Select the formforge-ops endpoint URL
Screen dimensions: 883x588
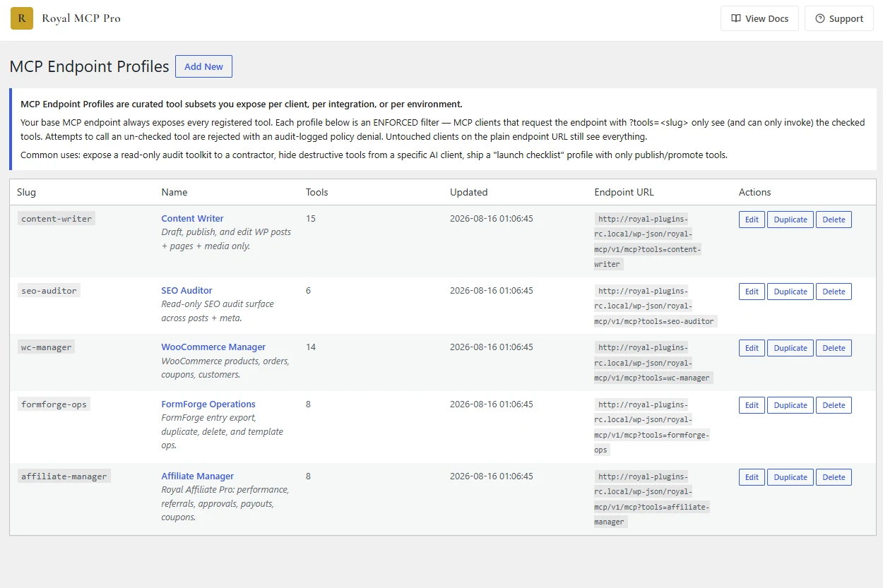pos(652,427)
